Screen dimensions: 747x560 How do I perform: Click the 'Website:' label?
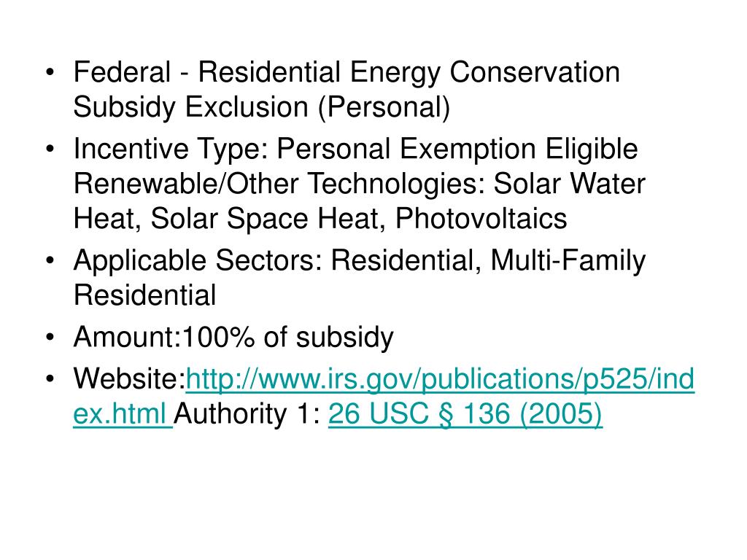pos(129,379)
